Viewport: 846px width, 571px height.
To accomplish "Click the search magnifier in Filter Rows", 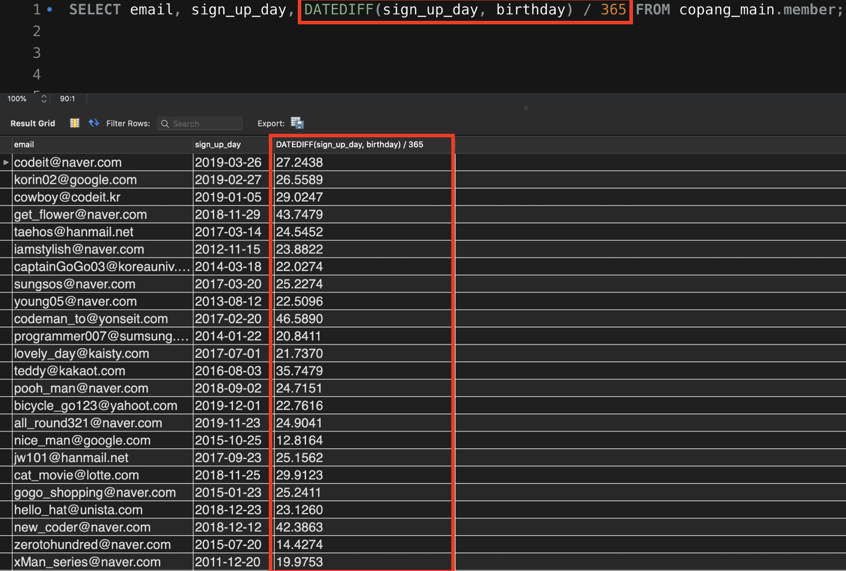I will tap(165, 124).
